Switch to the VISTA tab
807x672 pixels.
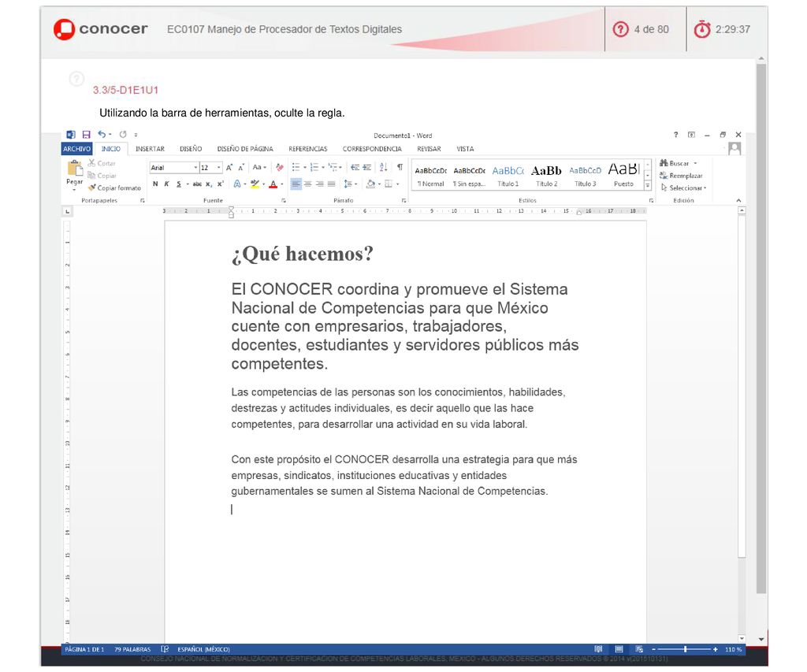[x=465, y=149]
